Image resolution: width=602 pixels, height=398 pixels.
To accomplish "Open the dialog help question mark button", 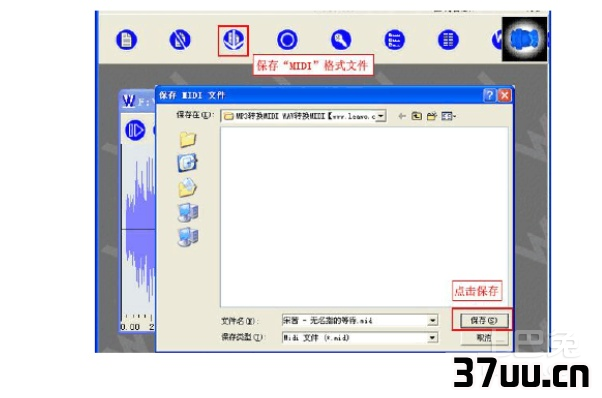I will tap(489, 95).
